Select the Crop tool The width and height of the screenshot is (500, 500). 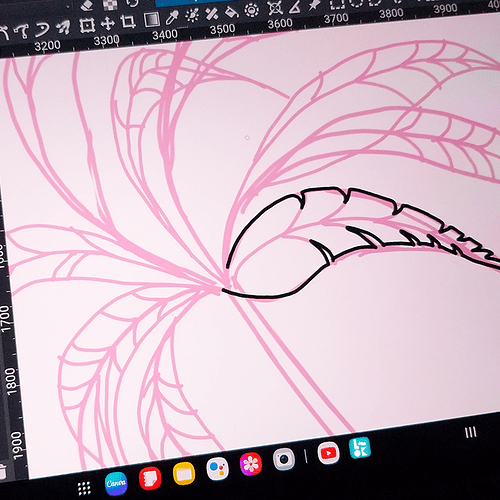click(x=128, y=22)
